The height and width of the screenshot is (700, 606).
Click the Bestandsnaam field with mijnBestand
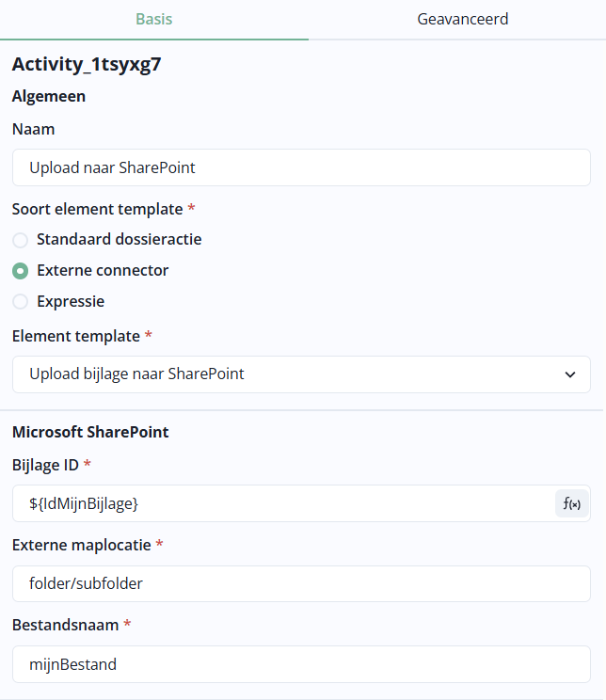click(301, 664)
